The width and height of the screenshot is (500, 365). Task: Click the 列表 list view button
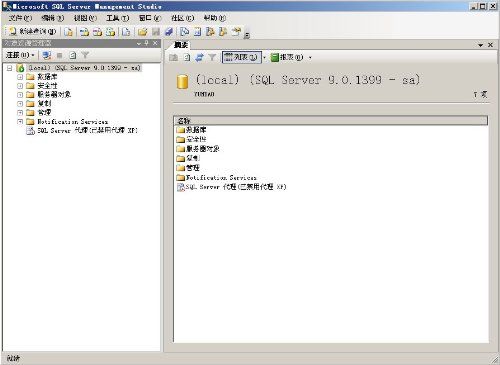(x=242, y=57)
